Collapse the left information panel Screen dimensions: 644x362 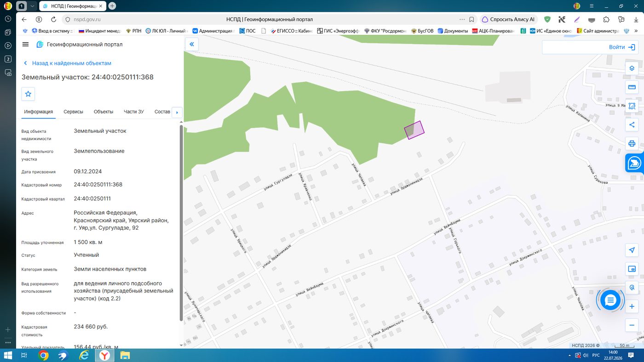192,44
